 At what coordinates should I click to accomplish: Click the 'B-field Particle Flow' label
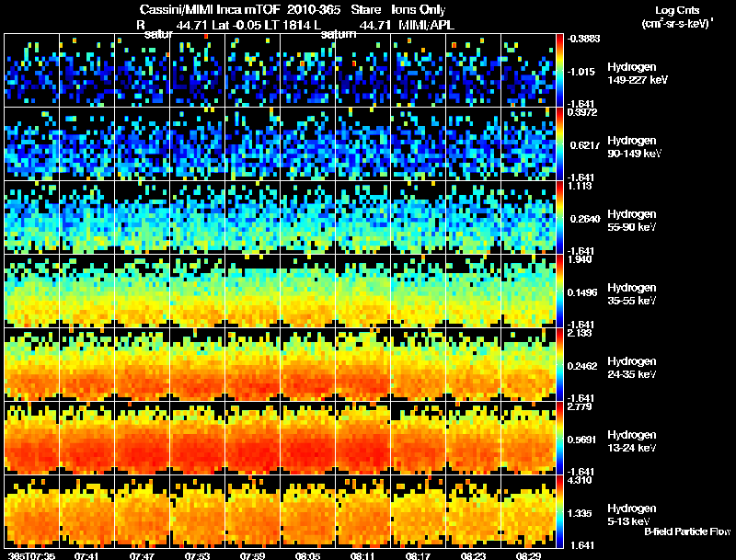(687, 531)
